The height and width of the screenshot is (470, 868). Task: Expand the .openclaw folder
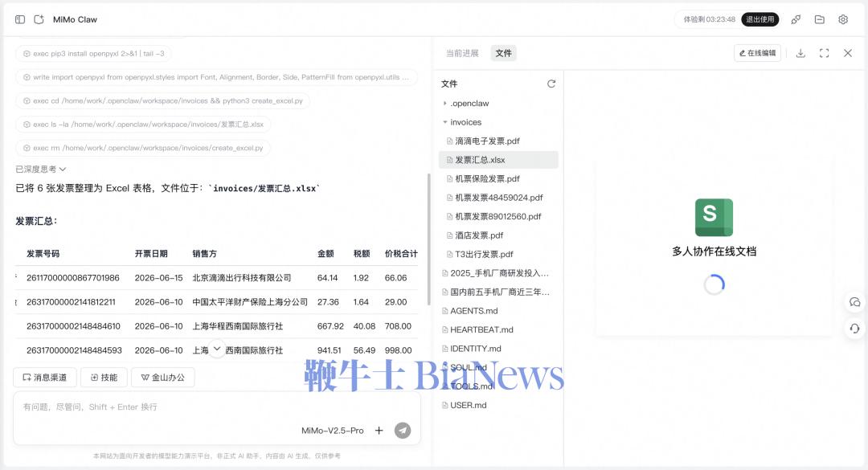(445, 103)
